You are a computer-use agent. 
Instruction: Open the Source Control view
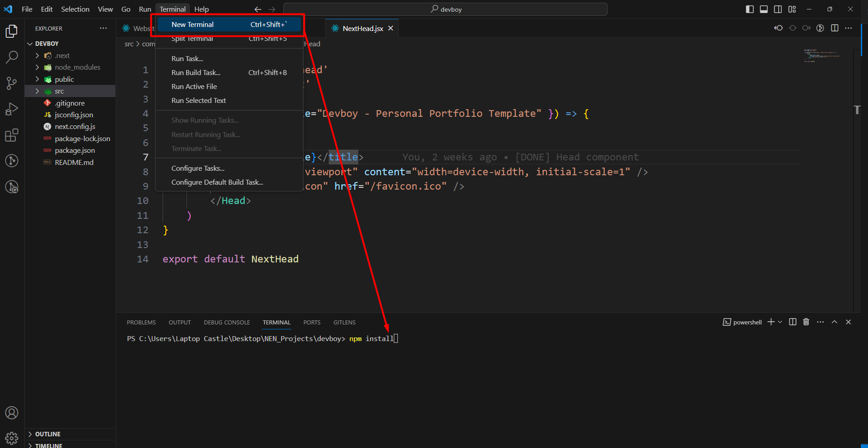point(12,83)
